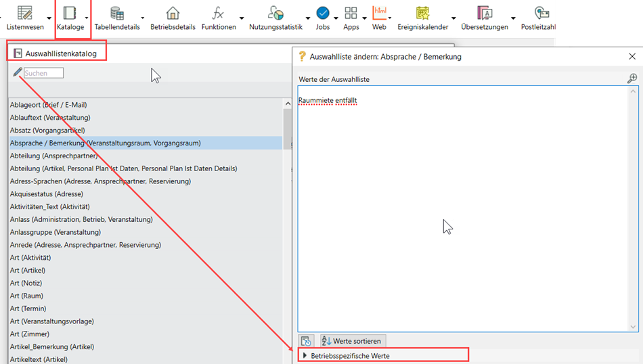Open the dropdown arrow next to Listenwesen
The image size is (643, 364).
pos(49,18)
